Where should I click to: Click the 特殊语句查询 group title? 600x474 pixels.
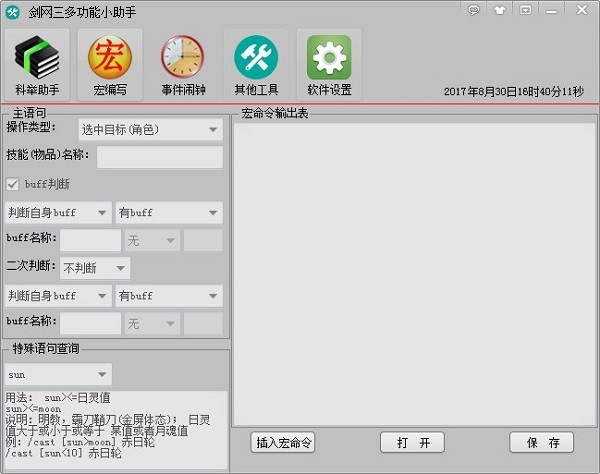click(46, 349)
